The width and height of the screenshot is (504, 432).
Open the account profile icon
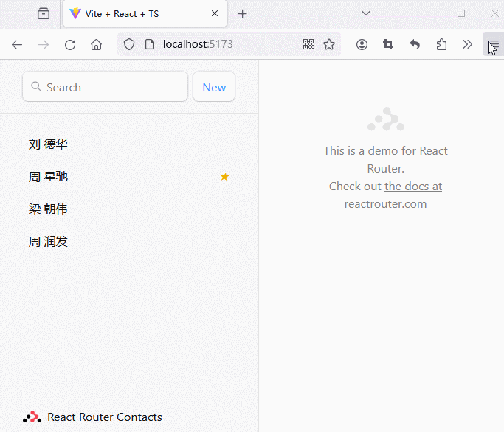coord(362,44)
